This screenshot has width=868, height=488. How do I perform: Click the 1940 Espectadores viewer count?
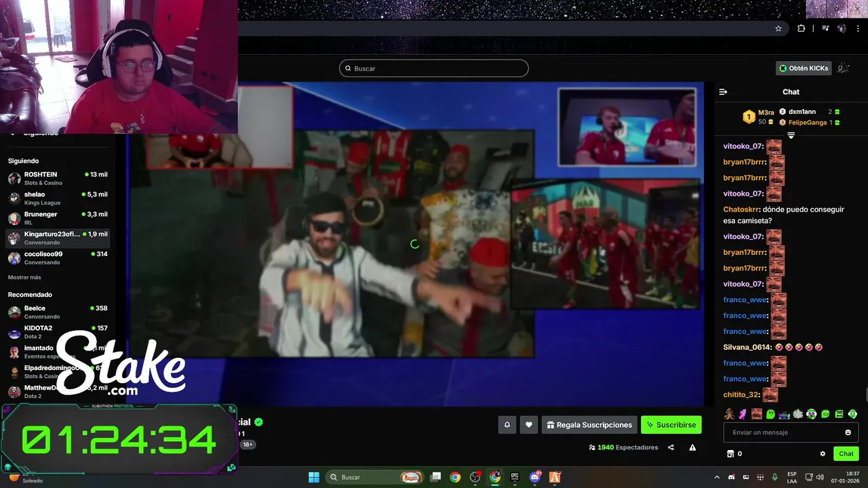(x=623, y=447)
